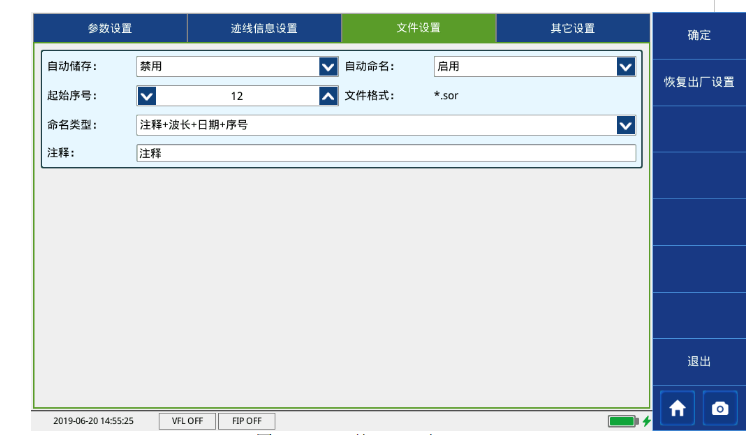Click the 起始序号 value 12
Image resolution: width=756 pixels, height=435 pixels.
[x=237, y=96]
